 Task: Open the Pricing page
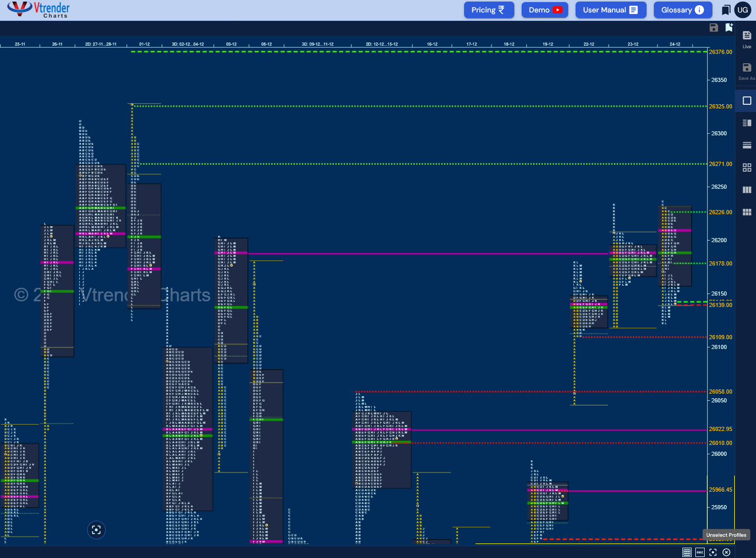point(488,9)
